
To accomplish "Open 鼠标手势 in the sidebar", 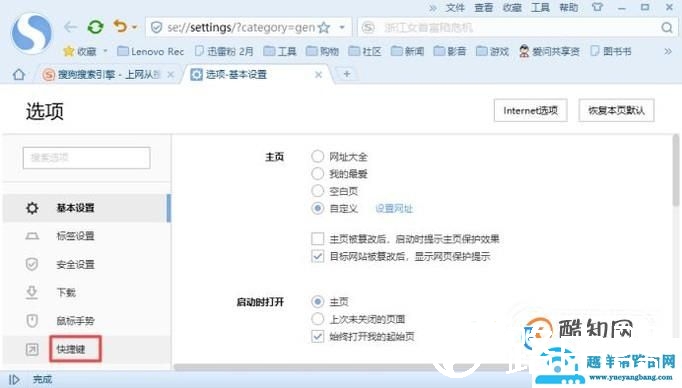I will click(x=86, y=321).
